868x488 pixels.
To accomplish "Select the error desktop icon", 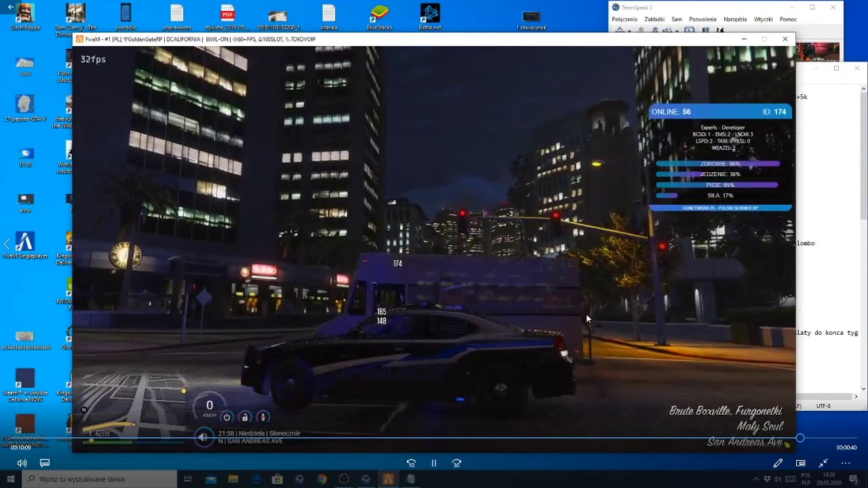I will [x=25, y=203].
